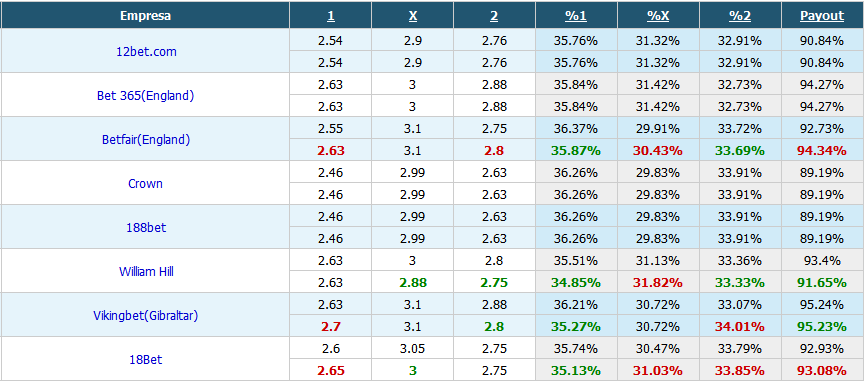Open the Crown bookmaker link
The image size is (866, 381).
pyautogui.click(x=145, y=183)
